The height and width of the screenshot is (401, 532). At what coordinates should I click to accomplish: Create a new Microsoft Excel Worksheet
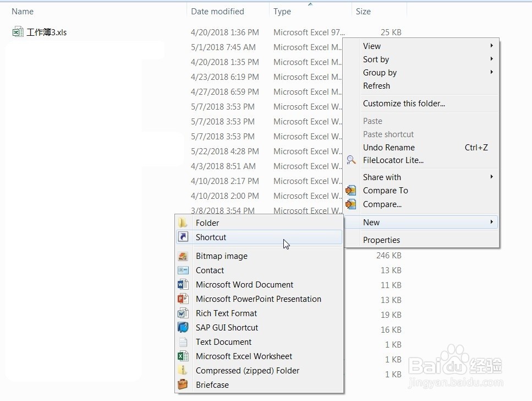click(x=259, y=356)
